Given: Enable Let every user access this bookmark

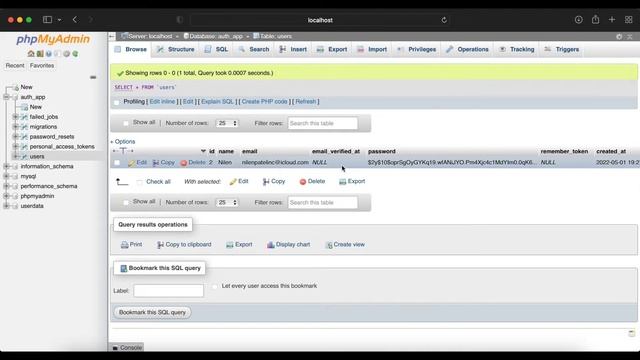Looking at the screenshot, I should pos(215,287).
